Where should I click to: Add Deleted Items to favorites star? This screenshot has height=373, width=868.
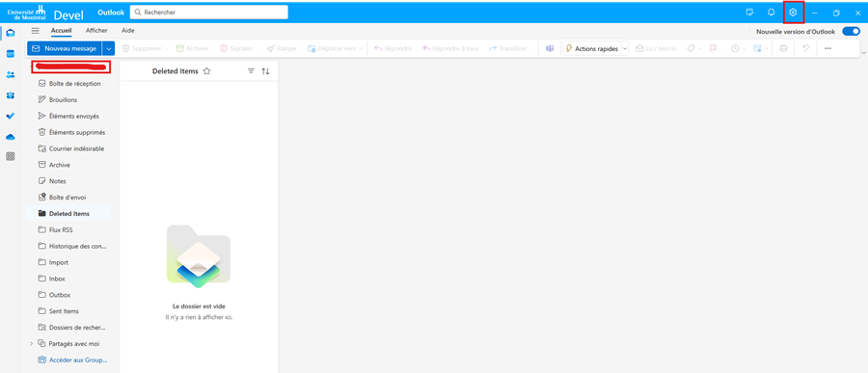tap(206, 70)
